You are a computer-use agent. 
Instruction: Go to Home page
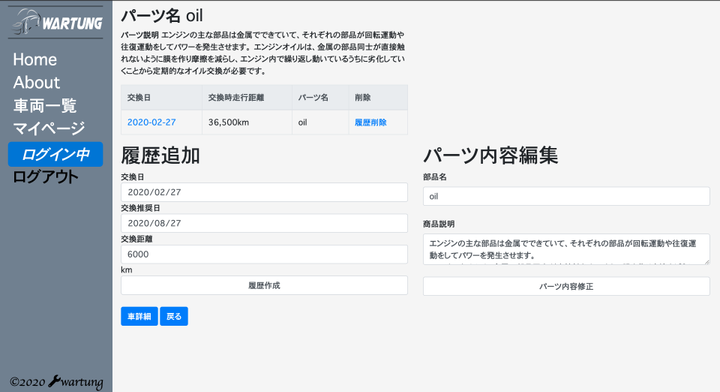(x=35, y=60)
